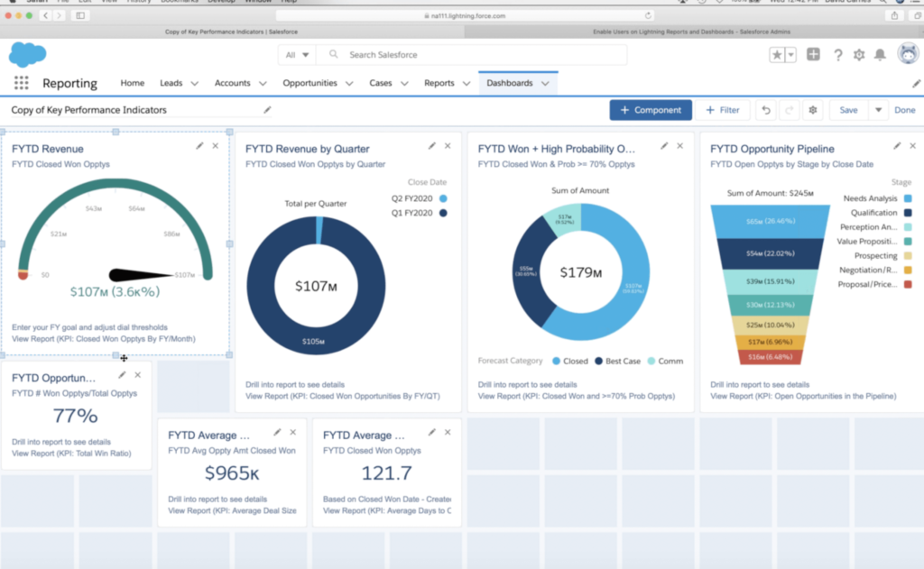Open View Report Open Opportunities in the Pipeline
Image resolution: width=924 pixels, height=569 pixels.
tap(803, 396)
